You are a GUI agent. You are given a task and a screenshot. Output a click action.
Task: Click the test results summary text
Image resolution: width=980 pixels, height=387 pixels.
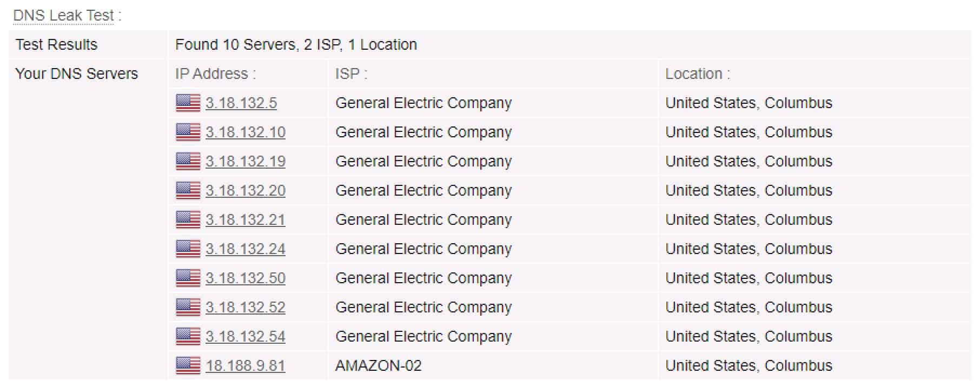[x=296, y=44]
